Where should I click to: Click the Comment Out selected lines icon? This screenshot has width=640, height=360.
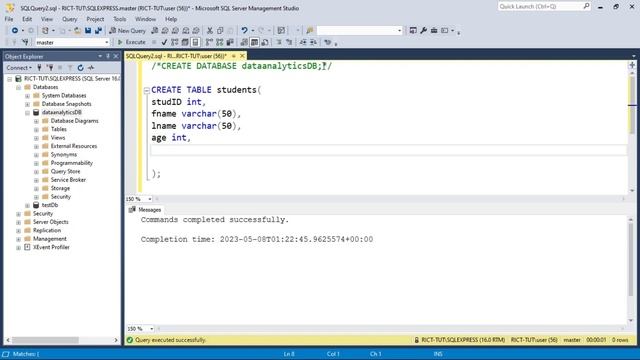point(279,42)
